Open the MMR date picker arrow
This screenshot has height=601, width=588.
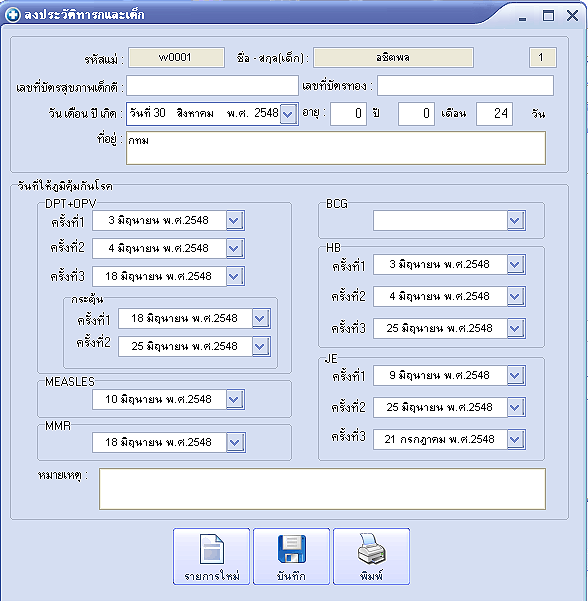(x=235, y=442)
